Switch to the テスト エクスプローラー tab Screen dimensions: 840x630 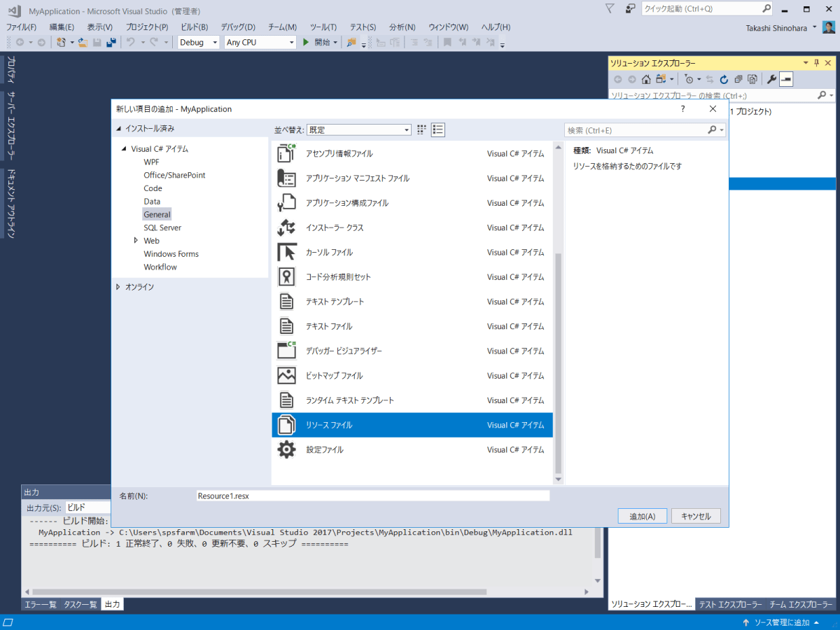point(730,604)
